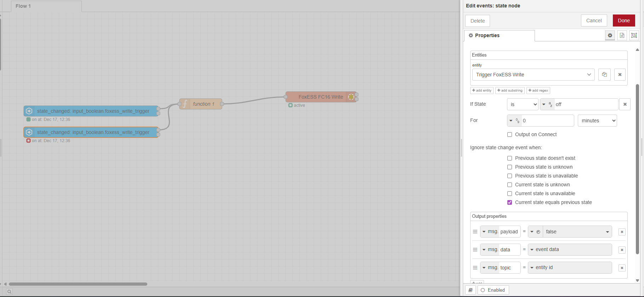Check Previous state is unknown
This screenshot has height=297, width=644.
pyautogui.click(x=509, y=167)
